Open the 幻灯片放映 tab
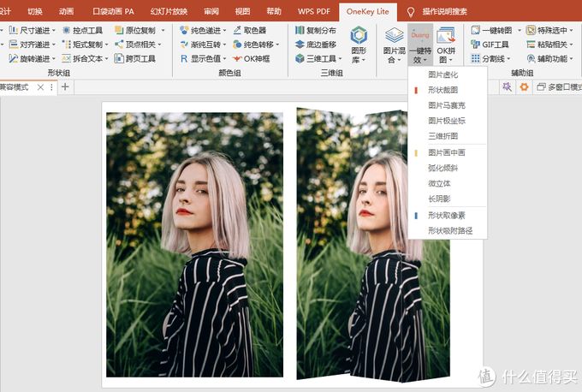The height and width of the screenshot is (392, 582). (169, 11)
